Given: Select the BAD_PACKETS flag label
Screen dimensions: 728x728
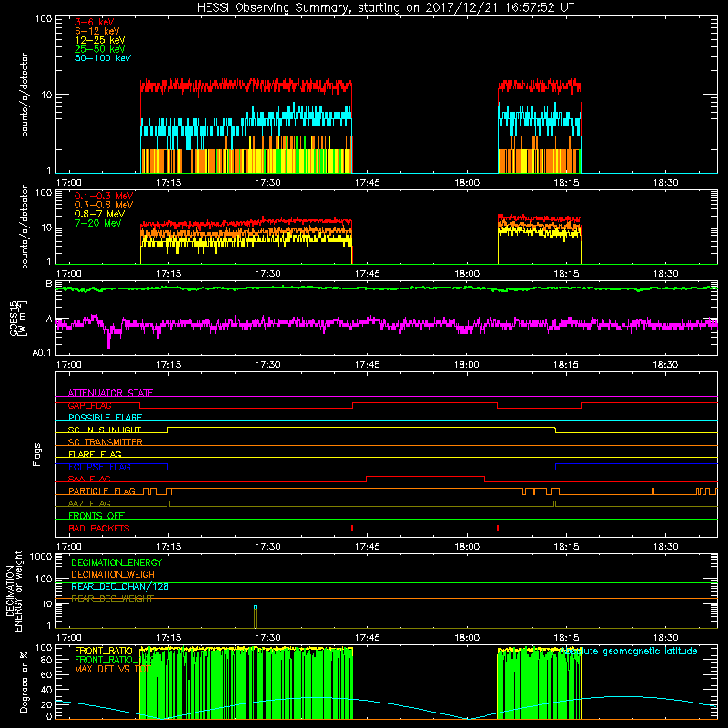Looking at the screenshot, I should pos(99,528).
